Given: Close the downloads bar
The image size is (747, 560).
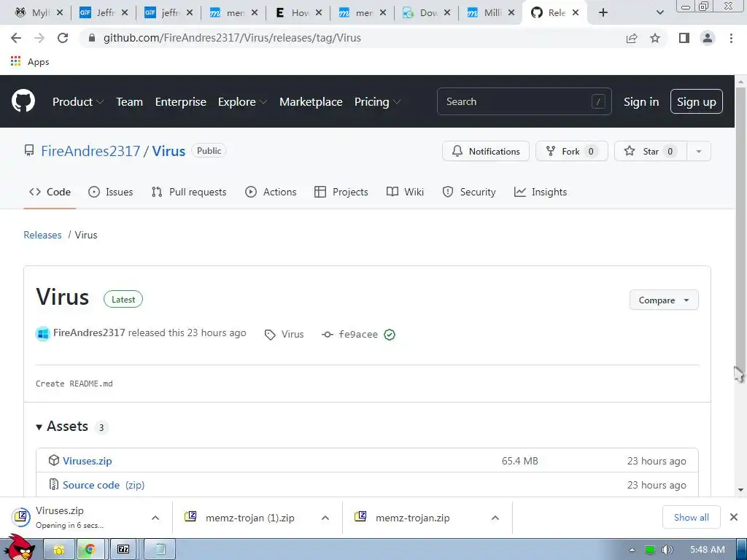Looking at the screenshot, I should [x=734, y=517].
